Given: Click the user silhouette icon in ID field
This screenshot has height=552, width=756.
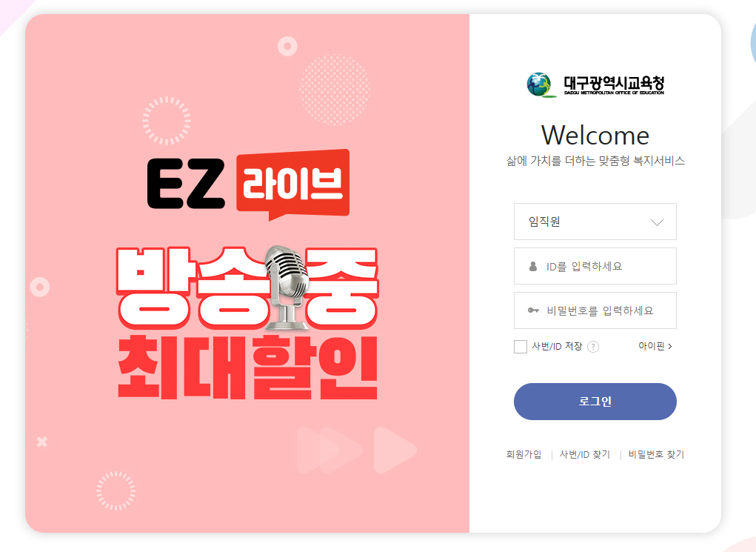Looking at the screenshot, I should coord(533,266).
